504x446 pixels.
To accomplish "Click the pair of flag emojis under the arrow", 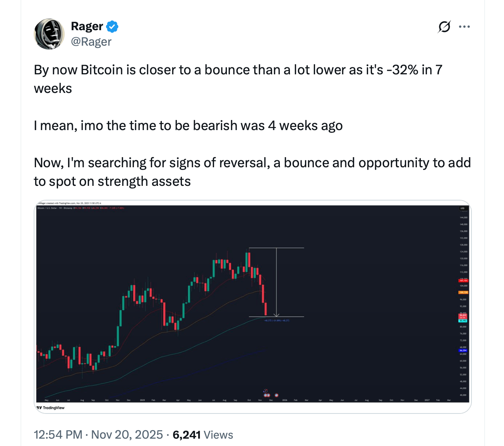I will click(267, 395).
